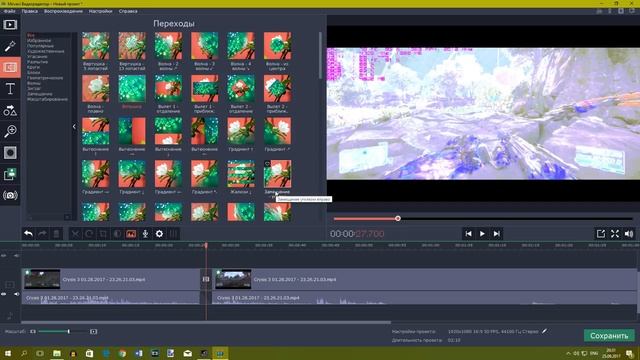Viewport: 640px width, 360px height.
Task: Select the Transitions tab in sidebar
Action: tap(10, 67)
